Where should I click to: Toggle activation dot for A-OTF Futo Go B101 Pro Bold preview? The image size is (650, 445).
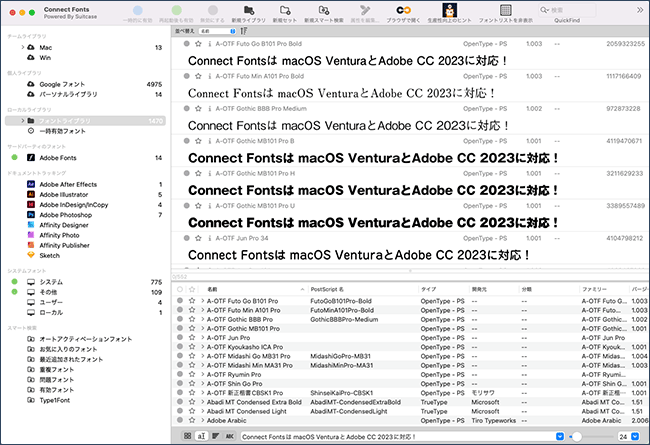point(187,44)
